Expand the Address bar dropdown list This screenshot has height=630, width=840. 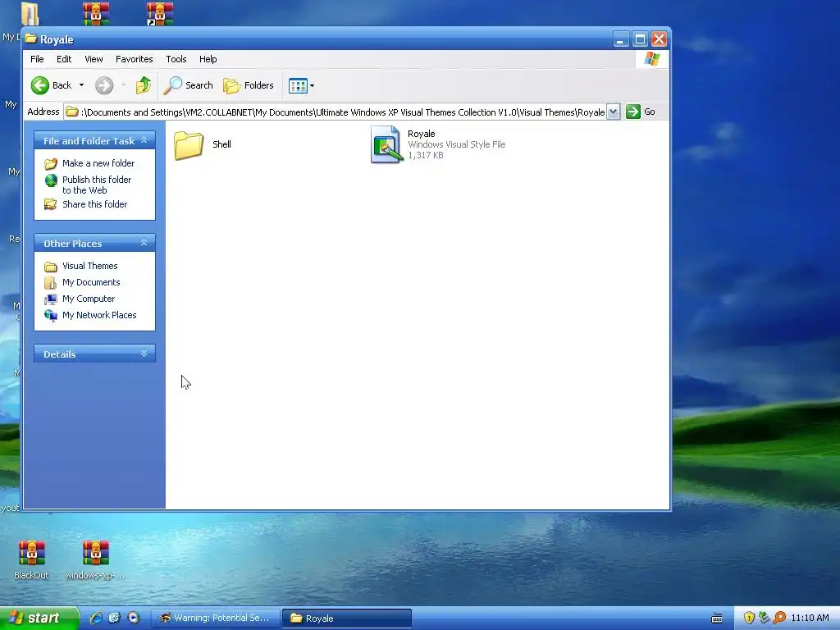coord(614,112)
